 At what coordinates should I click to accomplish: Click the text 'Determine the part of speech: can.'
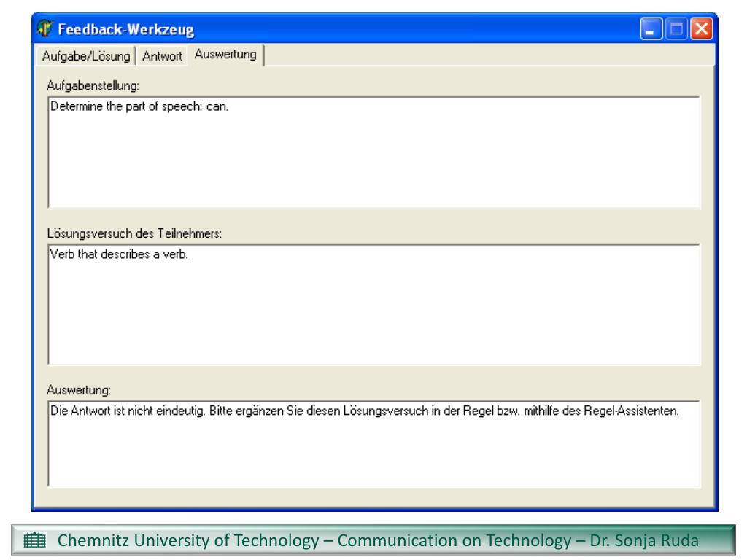tap(139, 106)
